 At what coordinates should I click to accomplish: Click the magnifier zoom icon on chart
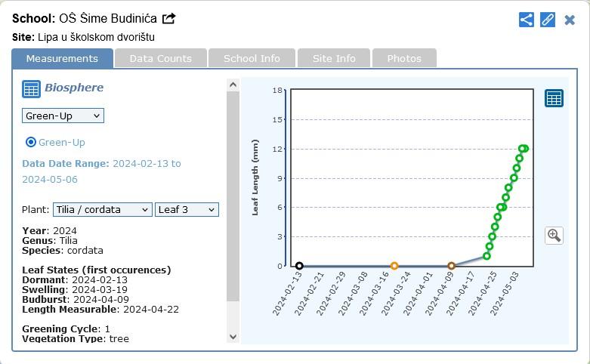(554, 235)
